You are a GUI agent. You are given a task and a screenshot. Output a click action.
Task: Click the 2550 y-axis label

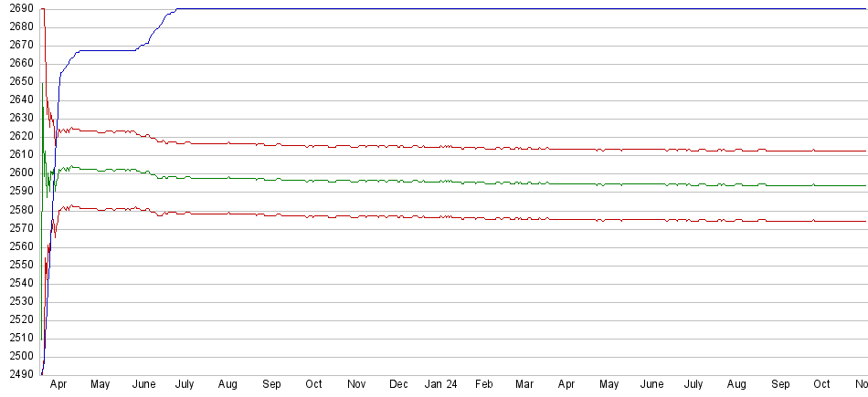[x=17, y=265]
